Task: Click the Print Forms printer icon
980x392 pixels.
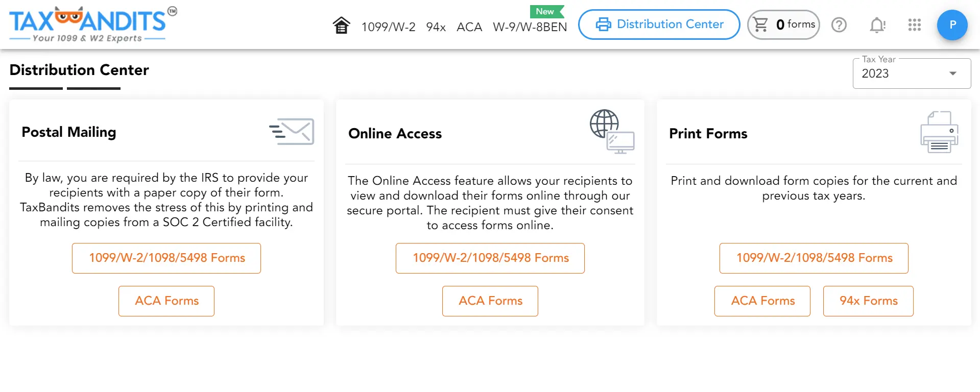Action: point(939,132)
